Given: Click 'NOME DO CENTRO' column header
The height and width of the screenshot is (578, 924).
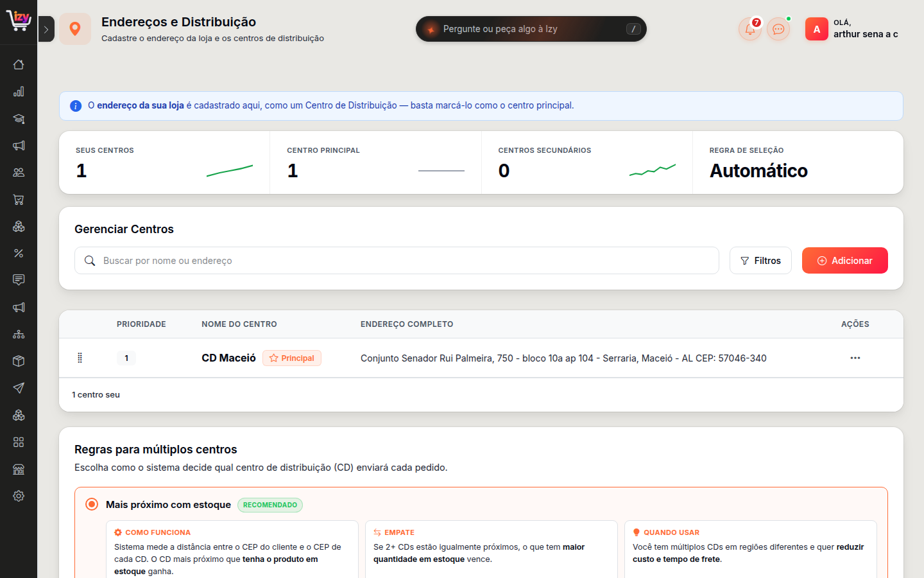Looking at the screenshot, I should pyautogui.click(x=239, y=324).
